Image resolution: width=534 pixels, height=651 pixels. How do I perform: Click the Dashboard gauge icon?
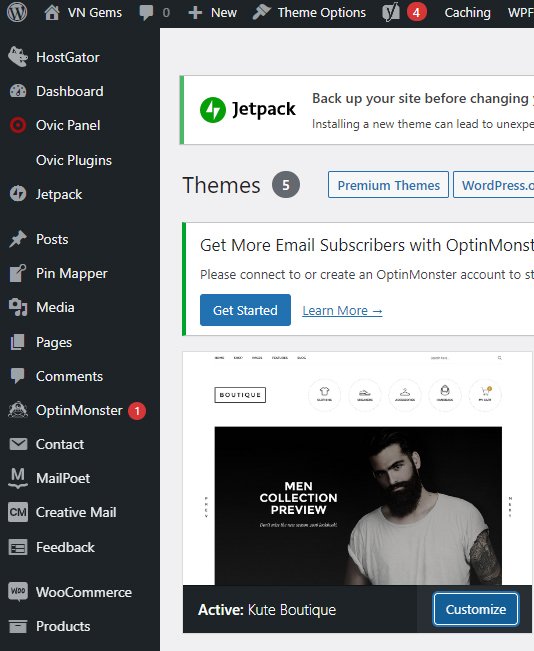[x=18, y=91]
